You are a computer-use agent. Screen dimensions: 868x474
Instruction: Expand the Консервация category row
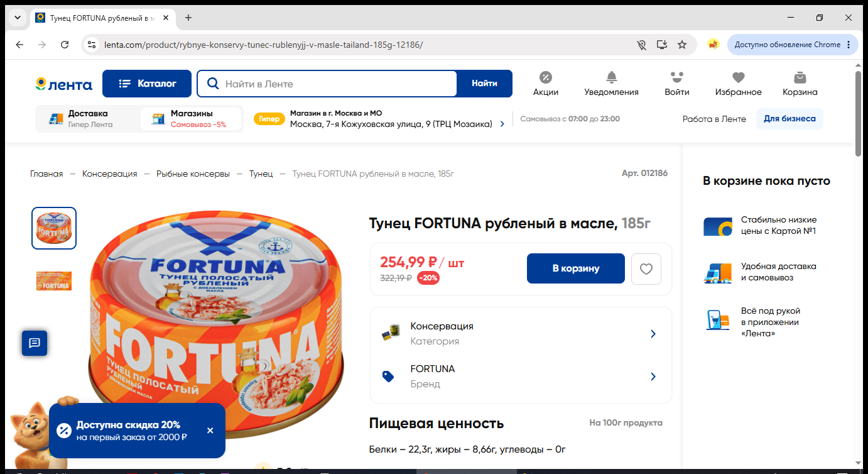point(521,334)
